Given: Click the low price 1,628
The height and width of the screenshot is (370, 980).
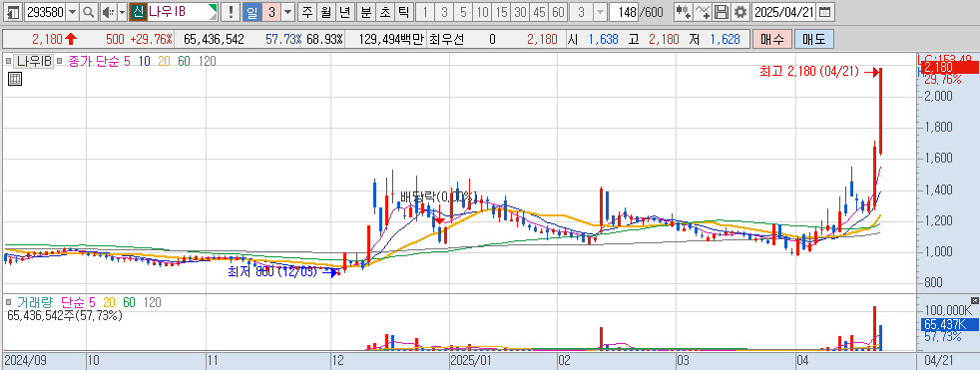Looking at the screenshot, I should pyautogui.click(x=726, y=39).
